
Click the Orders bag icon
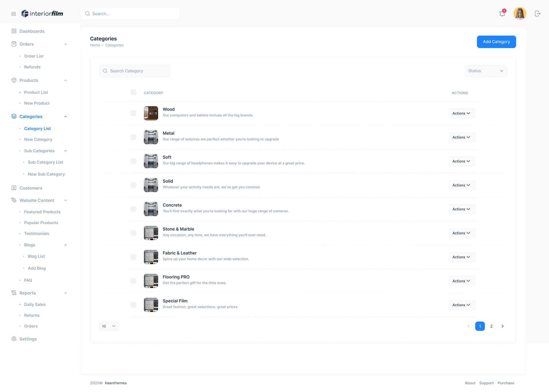[x=14, y=44]
